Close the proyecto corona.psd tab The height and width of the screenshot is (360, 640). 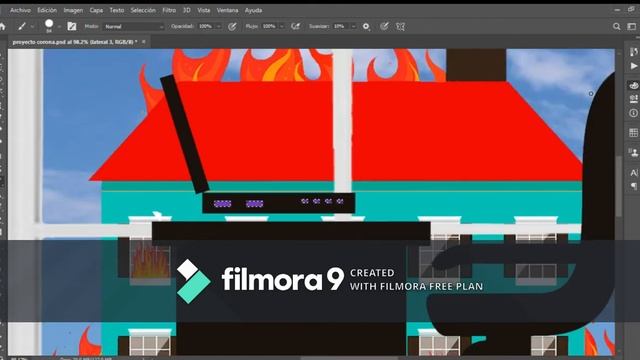[x=144, y=42]
